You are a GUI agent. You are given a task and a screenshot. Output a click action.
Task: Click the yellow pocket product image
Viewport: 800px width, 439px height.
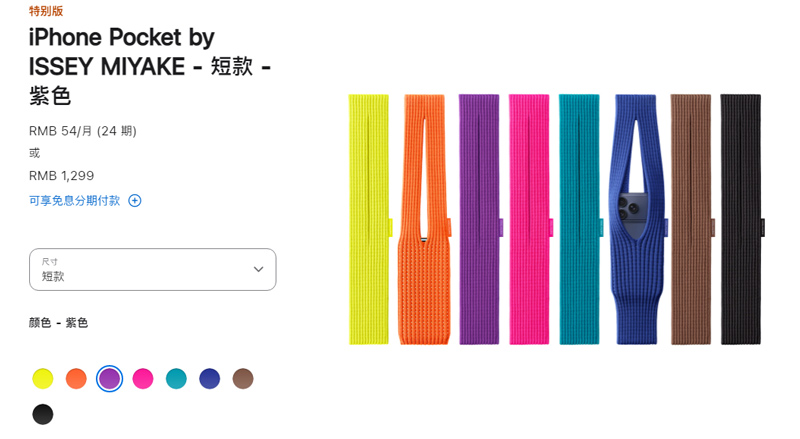(x=370, y=219)
